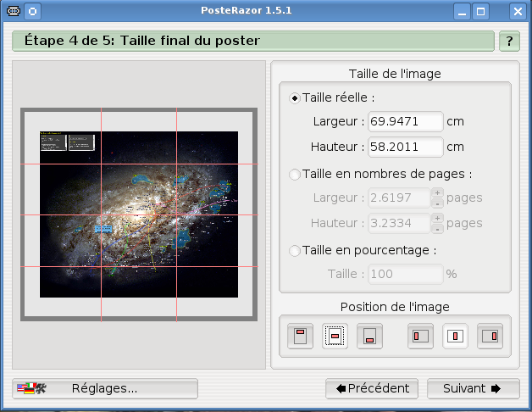Click the Largeur pages field 2.6197

(399, 198)
